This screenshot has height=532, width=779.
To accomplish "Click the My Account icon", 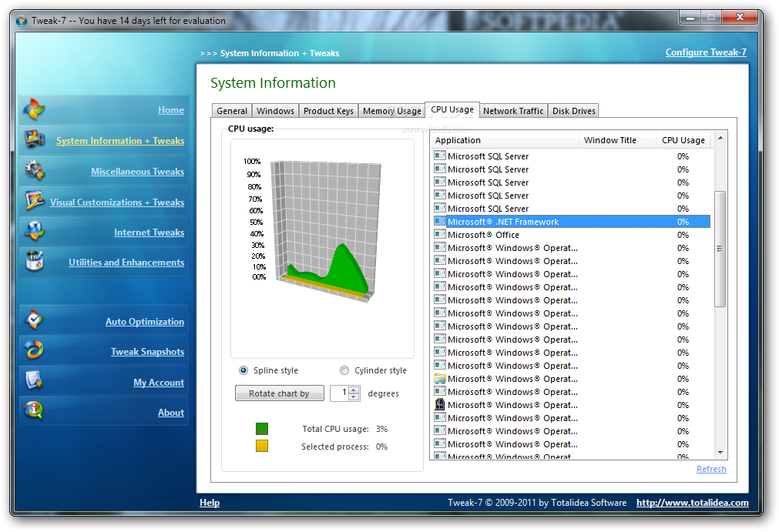I will point(34,381).
